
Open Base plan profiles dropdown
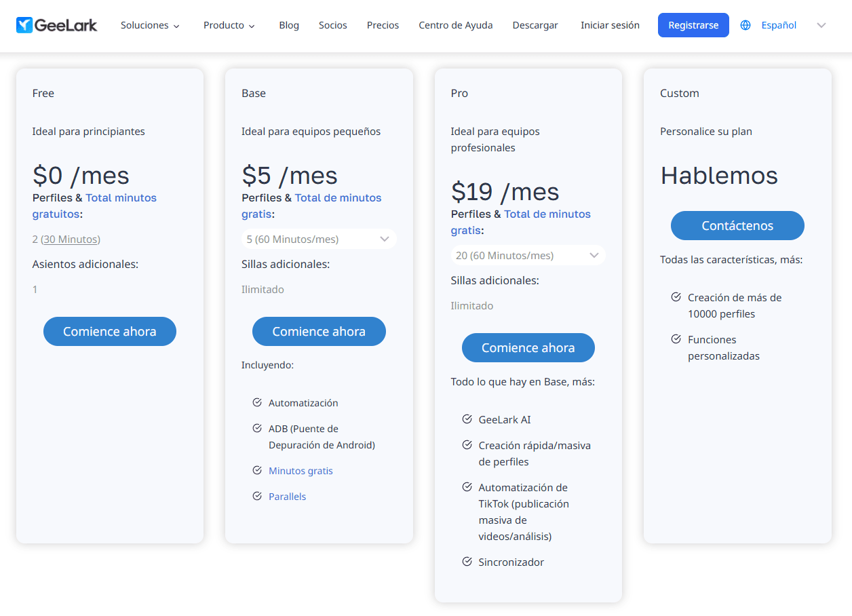[x=318, y=239]
